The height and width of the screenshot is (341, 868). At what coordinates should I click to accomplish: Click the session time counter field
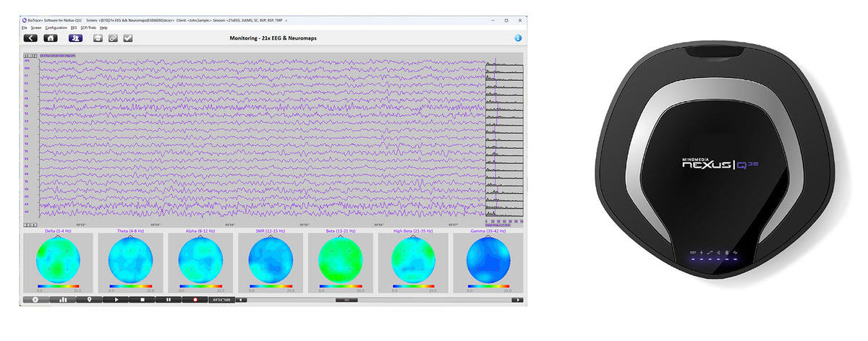221,299
